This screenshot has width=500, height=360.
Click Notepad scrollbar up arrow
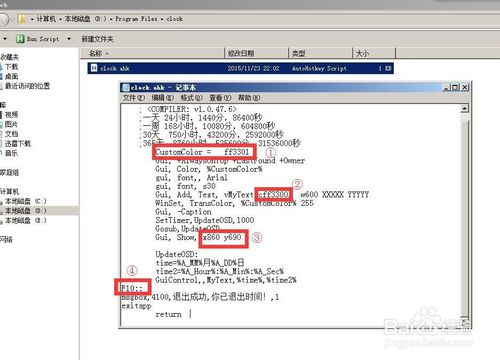tap(464, 108)
